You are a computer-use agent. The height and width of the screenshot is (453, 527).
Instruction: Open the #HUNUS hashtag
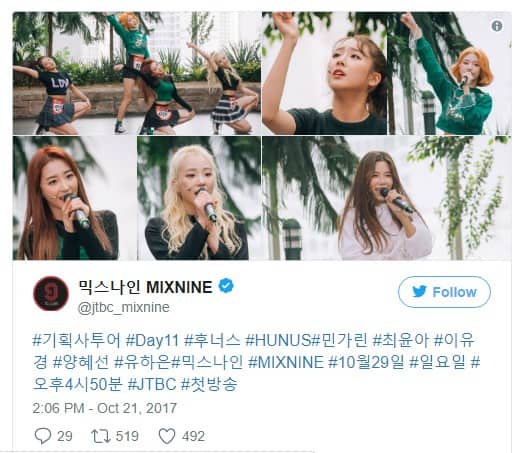tap(278, 341)
